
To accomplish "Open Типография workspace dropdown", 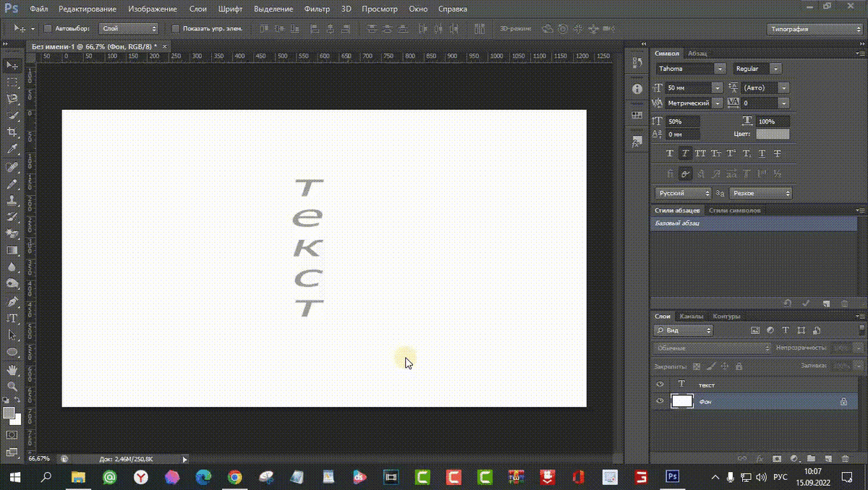I will [813, 29].
